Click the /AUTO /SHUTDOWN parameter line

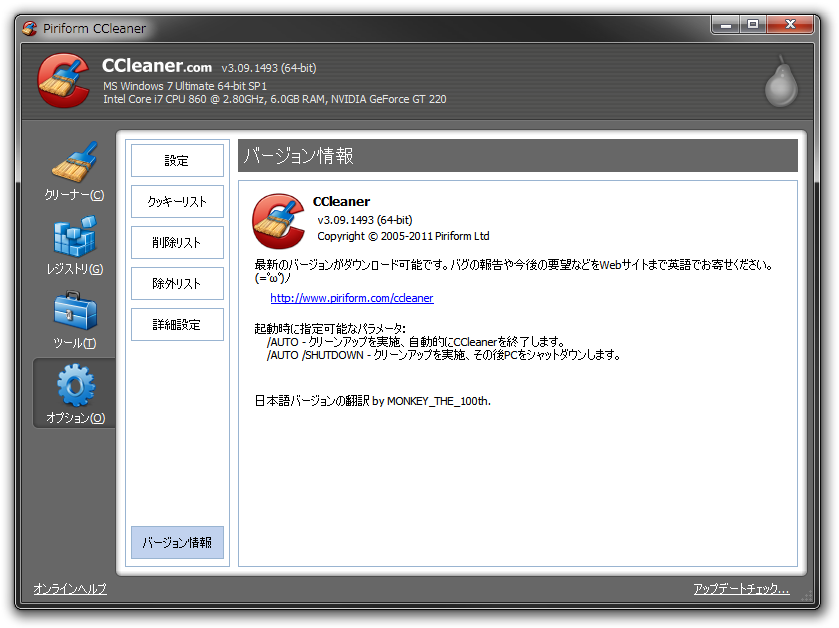tap(443, 355)
